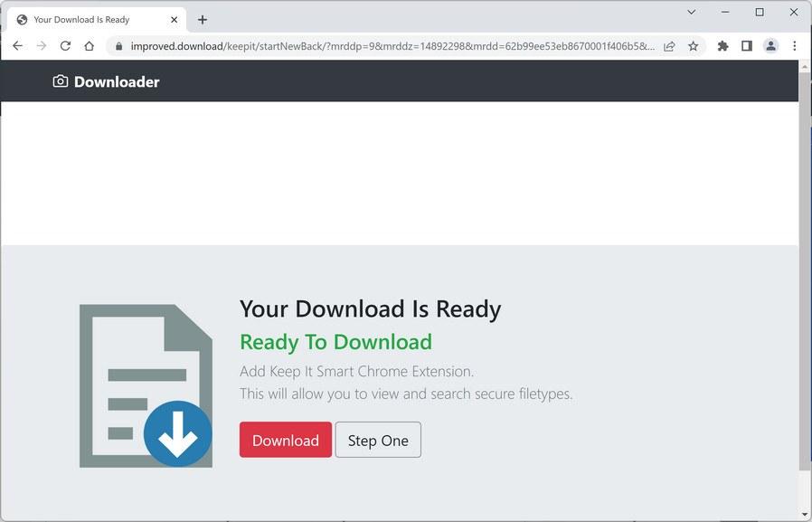Reload the current page
This screenshot has height=522, width=812.
pyautogui.click(x=64, y=45)
